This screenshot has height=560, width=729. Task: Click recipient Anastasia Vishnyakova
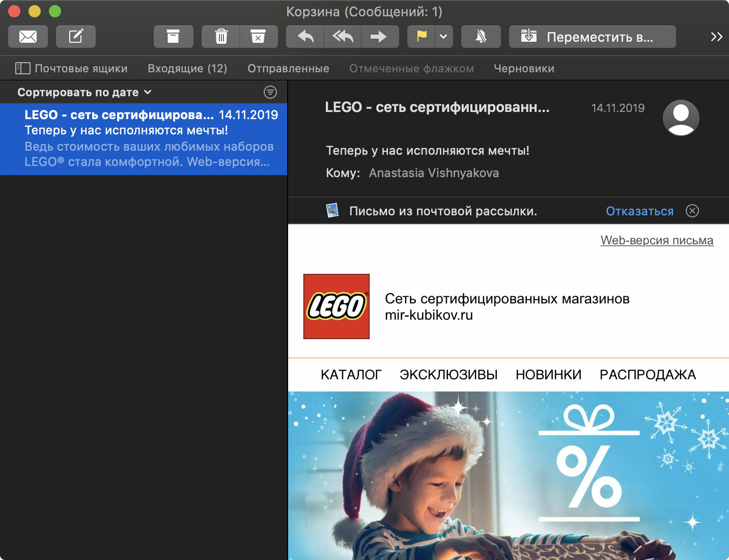pos(434,173)
